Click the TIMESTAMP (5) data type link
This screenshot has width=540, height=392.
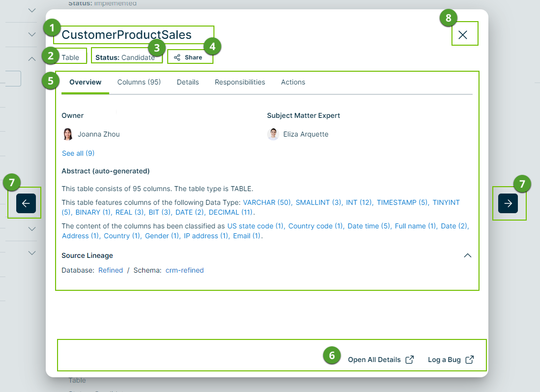click(402, 202)
